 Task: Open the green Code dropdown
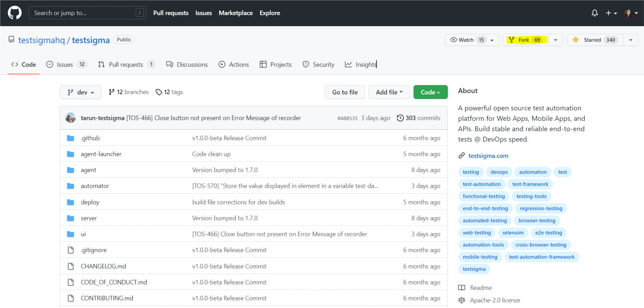[x=430, y=92]
